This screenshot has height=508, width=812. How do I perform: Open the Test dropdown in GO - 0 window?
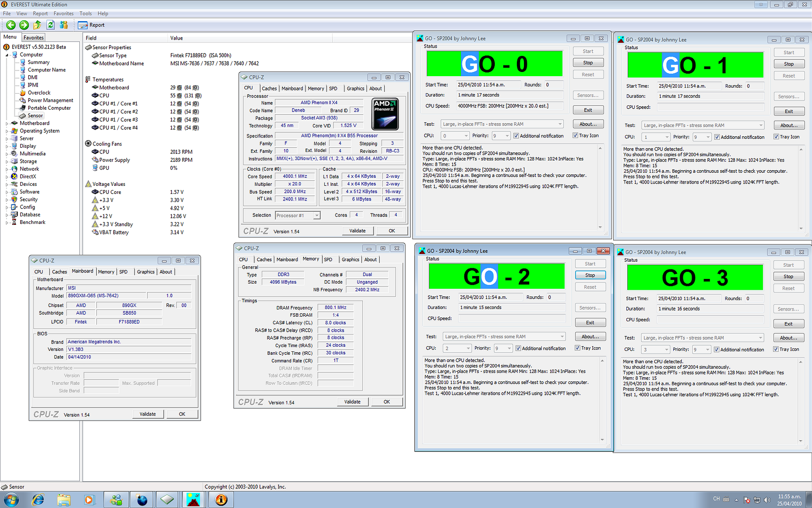point(502,124)
